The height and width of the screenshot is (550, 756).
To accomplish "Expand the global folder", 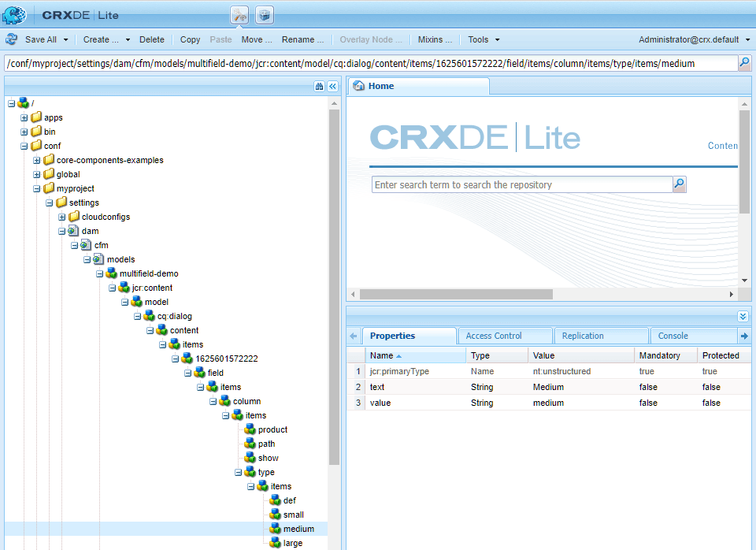I will 37,174.
